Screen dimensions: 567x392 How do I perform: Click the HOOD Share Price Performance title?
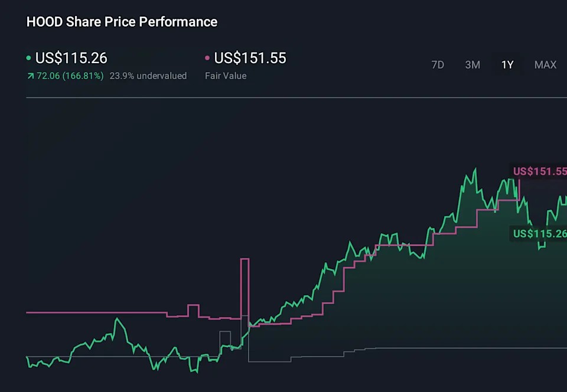coord(122,22)
